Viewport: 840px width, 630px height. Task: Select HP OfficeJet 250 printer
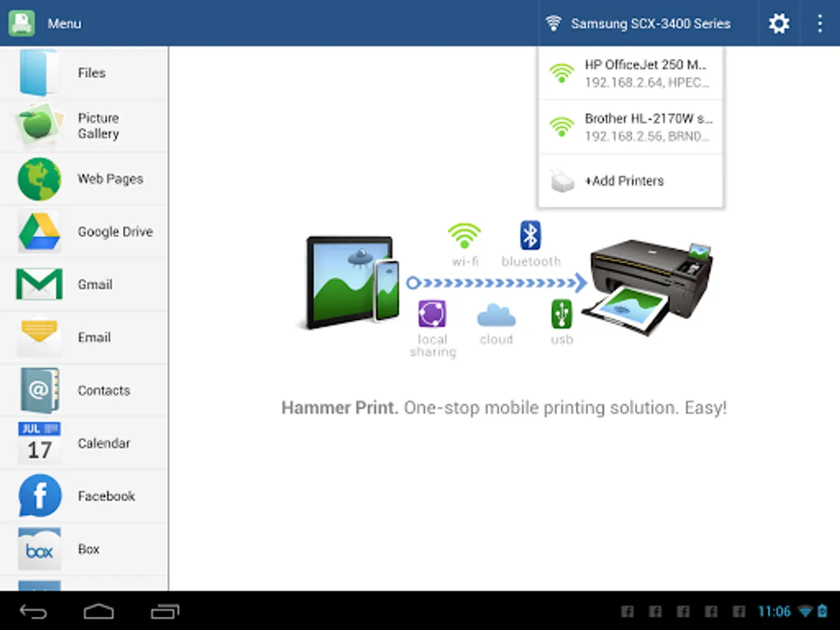tap(631, 73)
